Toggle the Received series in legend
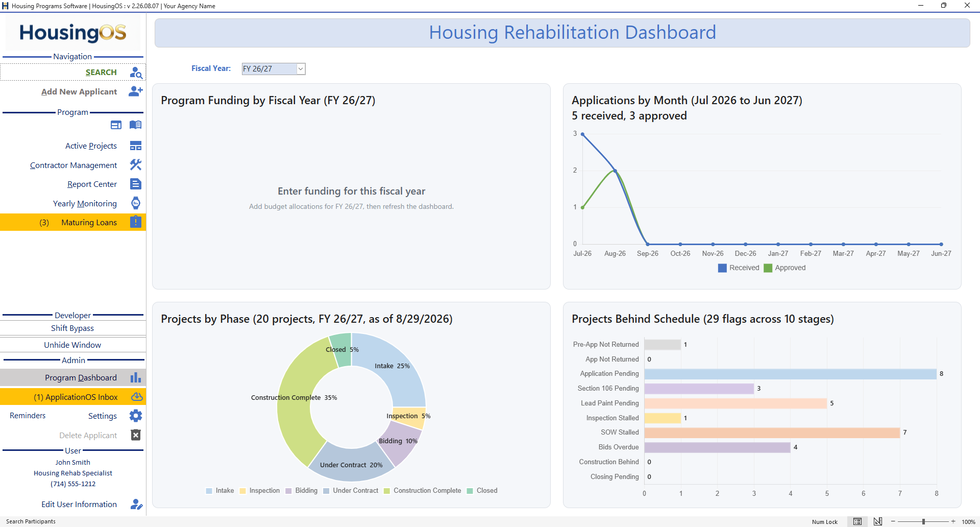Screen dimensions: 980x527 739,268
